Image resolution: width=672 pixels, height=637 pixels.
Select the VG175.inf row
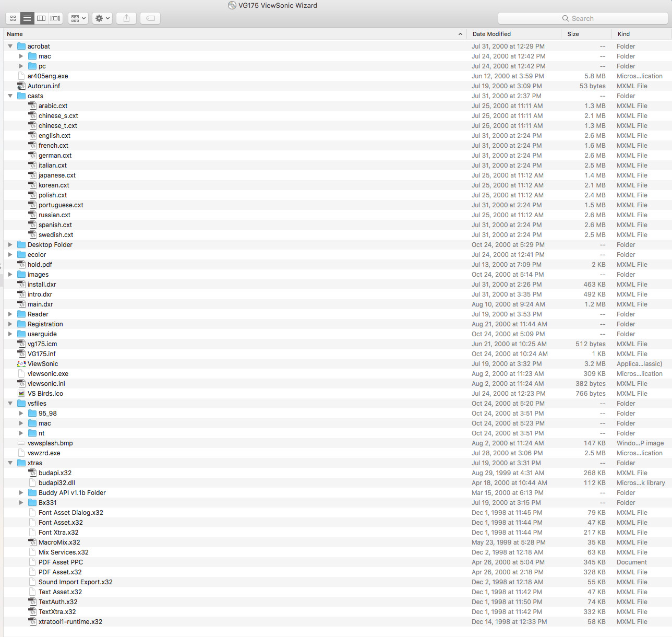(338, 354)
